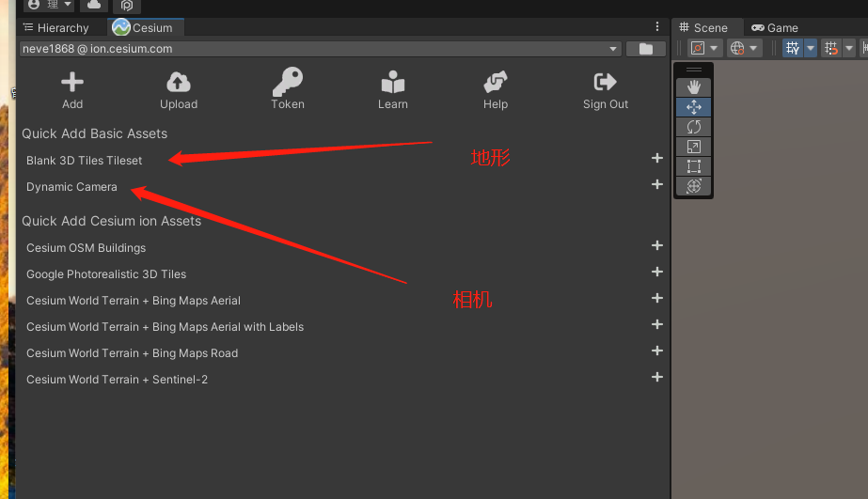Expand the snap increment dropdown arrow
The image size is (868, 499).
[x=848, y=48]
